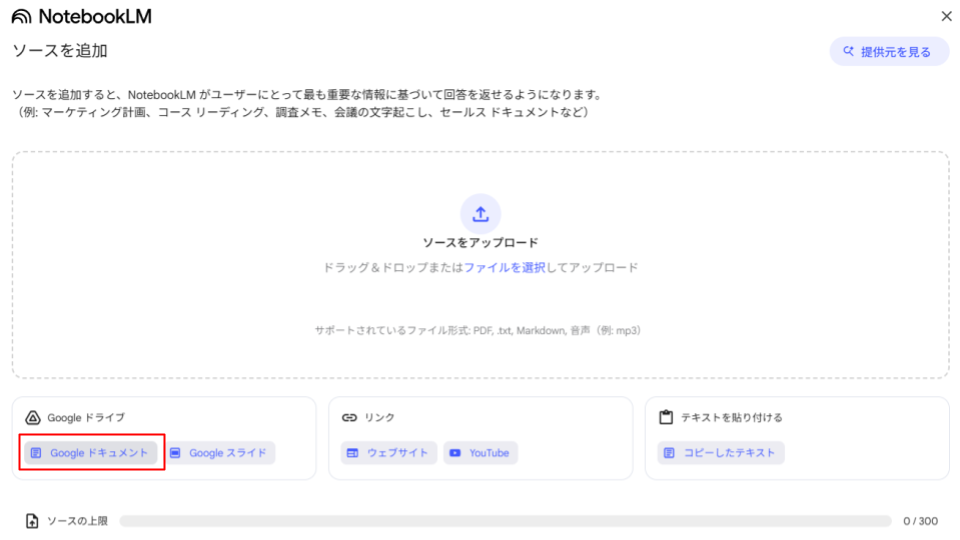Click the ソースを追加 heading
This screenshot has height=540, width=960.
click(60, 51)
